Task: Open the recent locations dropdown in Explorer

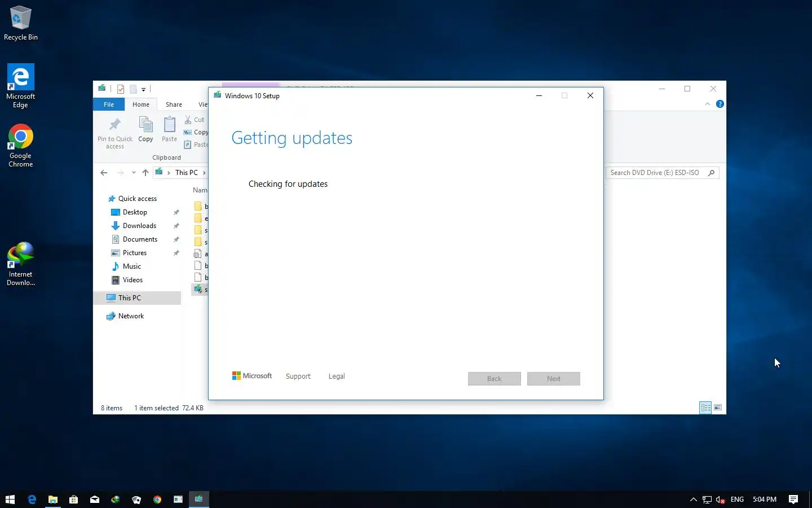Action: click(134, 173)
